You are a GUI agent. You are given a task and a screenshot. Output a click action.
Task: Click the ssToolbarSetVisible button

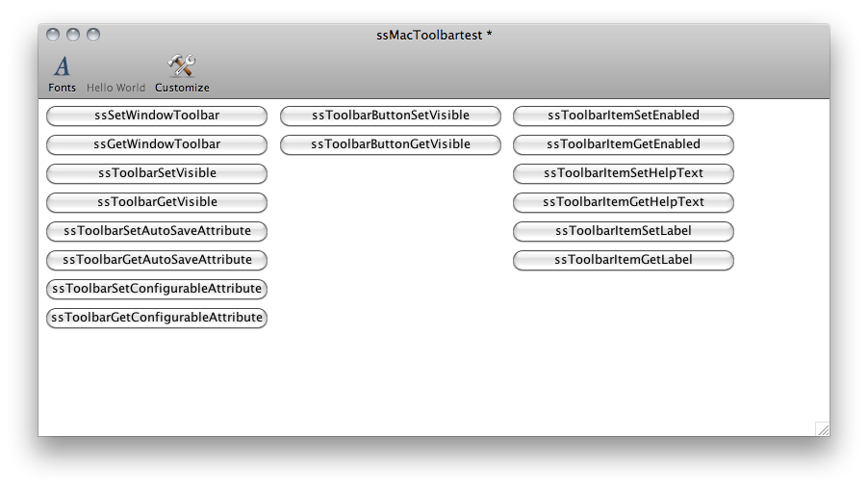coord(157,173)
